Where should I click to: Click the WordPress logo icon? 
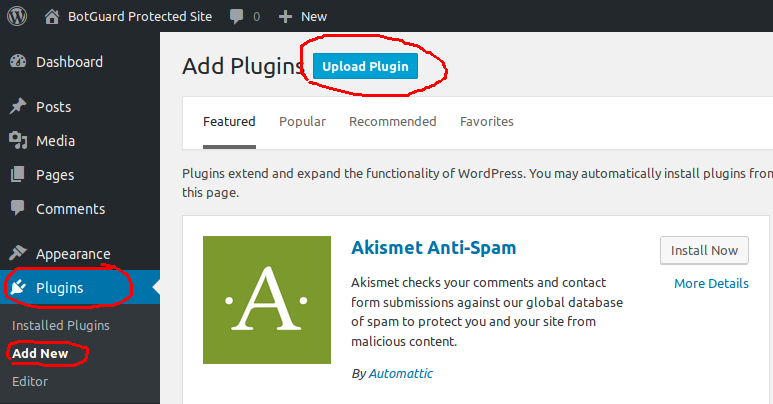pyautogui.click(x=17, y=16)
